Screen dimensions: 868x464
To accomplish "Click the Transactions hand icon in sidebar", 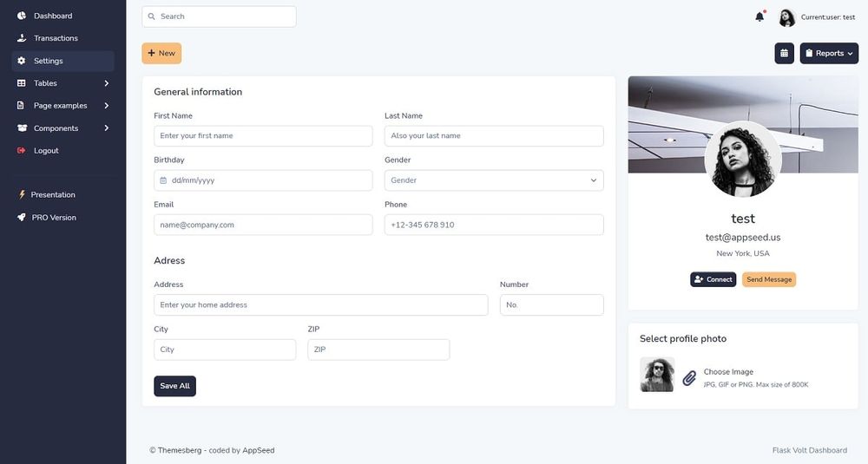I will coord(22,38).
